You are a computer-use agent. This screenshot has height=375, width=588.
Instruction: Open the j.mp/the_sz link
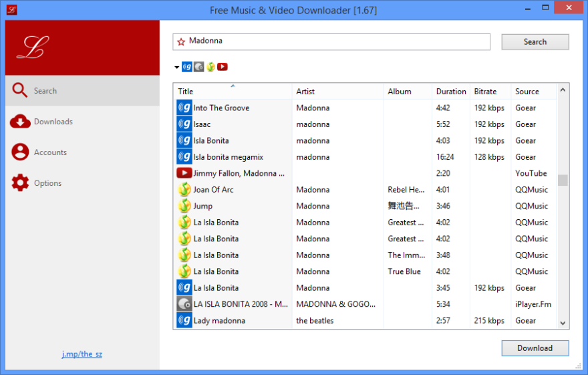(82, 354)
